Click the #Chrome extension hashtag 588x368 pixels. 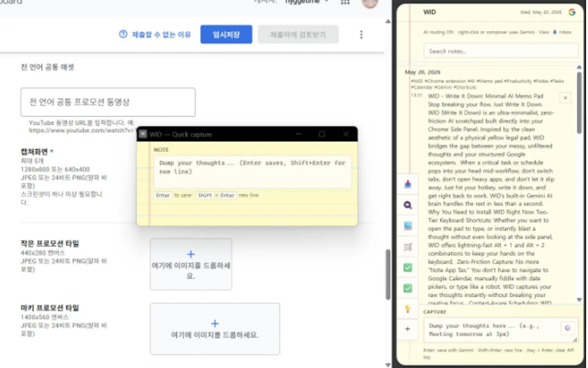pyautogui.click(x=445, y=81)
